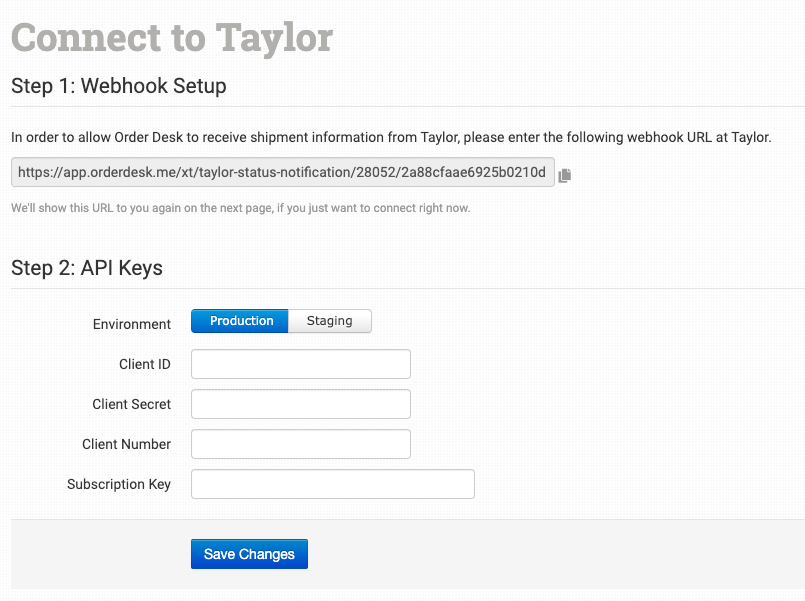Screen dimensions: 805x601
Task: Click the Environment label
Action: (x=132, y=324)
